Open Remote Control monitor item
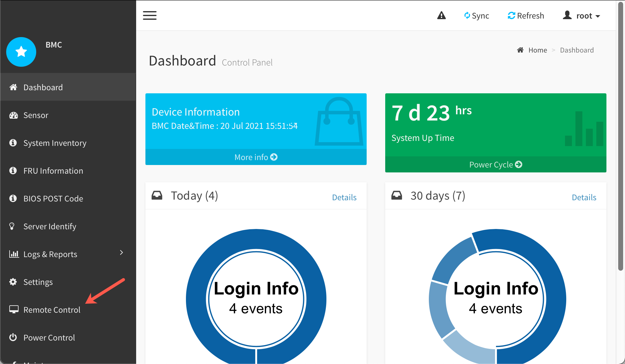 point(51,310)
